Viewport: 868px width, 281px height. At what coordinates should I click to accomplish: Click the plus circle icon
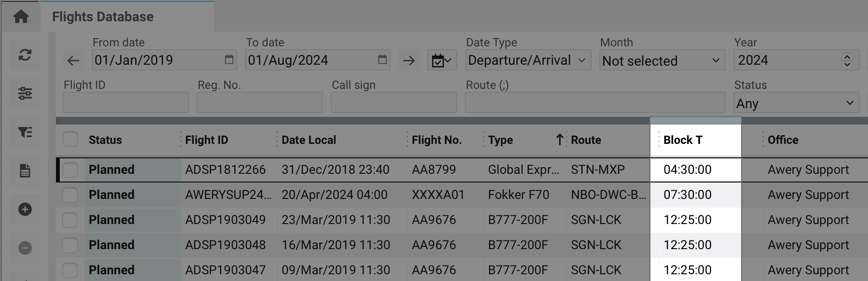pyautogui.click(x=25, y=209)
